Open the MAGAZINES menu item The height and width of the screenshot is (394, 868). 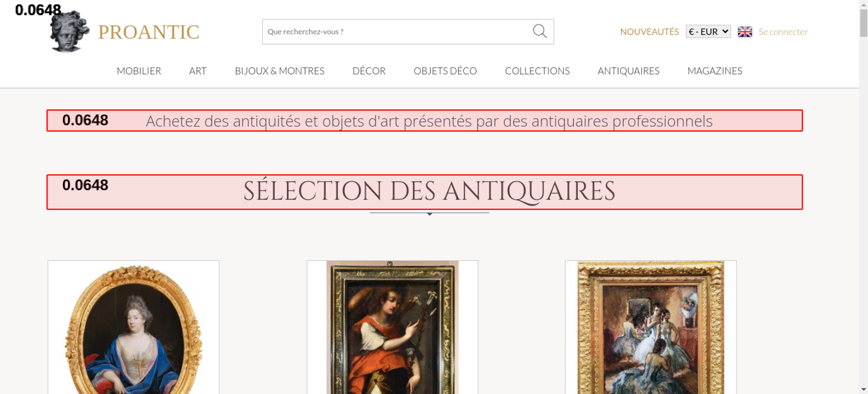pyautogui.click(x=714, y=71)
